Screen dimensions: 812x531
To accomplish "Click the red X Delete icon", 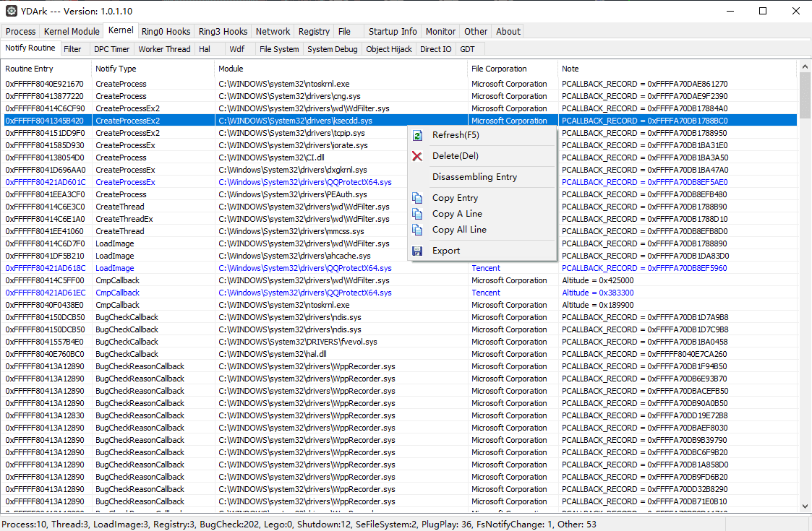I will tap(417, 156).
